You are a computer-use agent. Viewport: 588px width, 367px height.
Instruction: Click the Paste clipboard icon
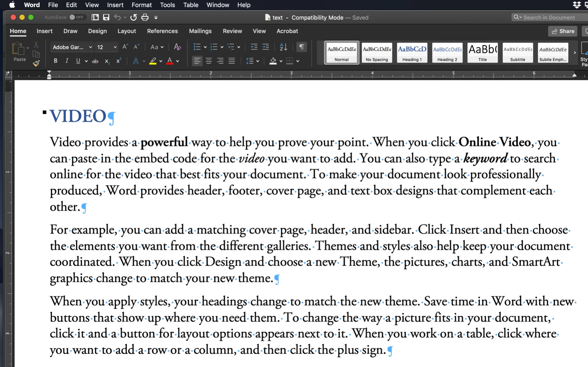point(18,49)
